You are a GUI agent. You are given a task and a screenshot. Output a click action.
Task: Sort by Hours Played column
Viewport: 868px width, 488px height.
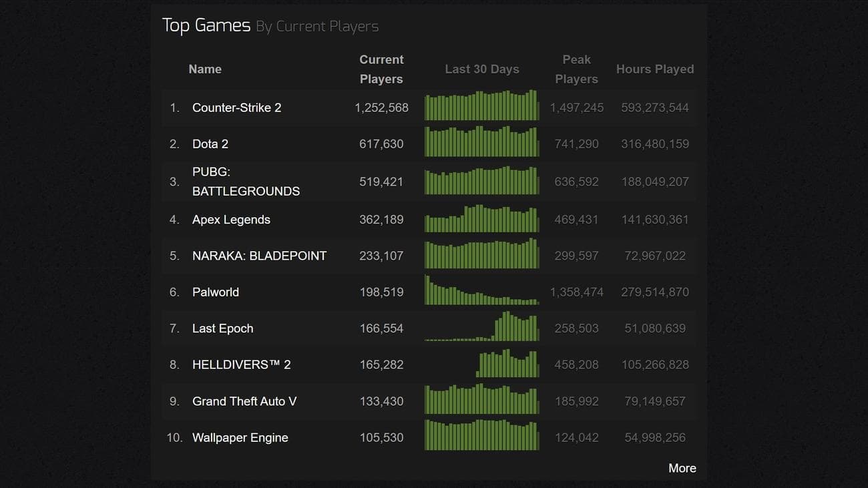click(x=655, y=69)
